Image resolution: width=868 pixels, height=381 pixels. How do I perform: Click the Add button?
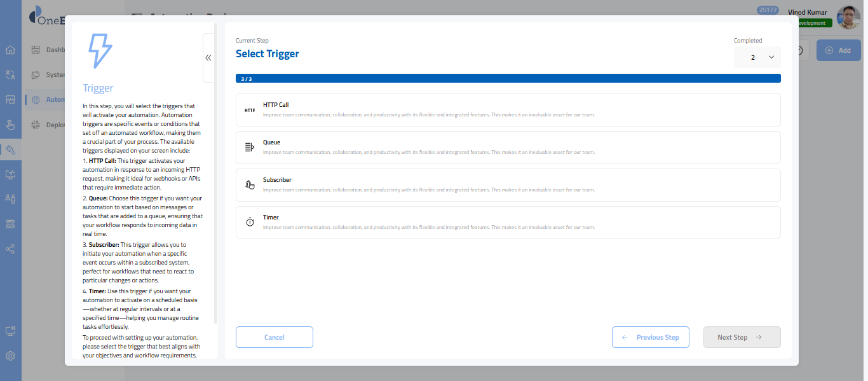click(x=837, y=50)
